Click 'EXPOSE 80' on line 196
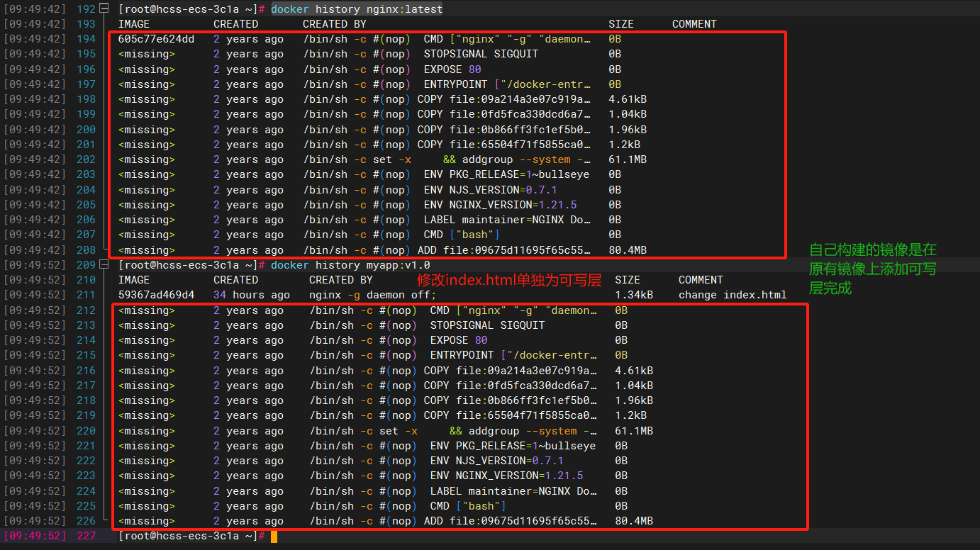 click(452, 69)
